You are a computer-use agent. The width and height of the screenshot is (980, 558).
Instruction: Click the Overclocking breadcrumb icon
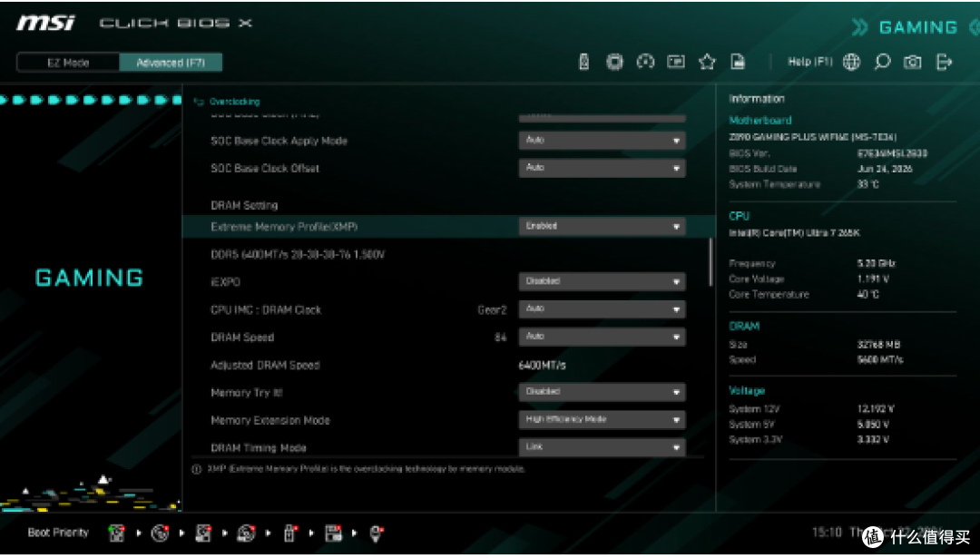click(200, 102)
